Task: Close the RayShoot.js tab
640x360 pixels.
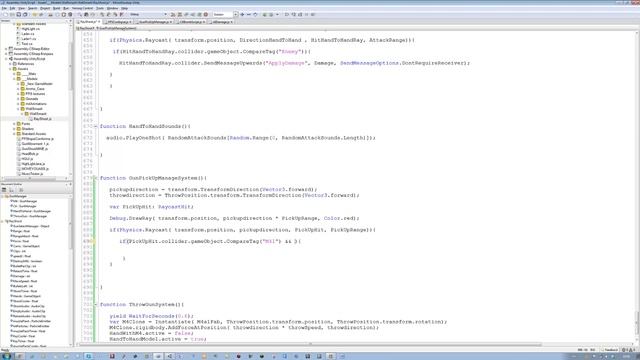Action: click(x=98, y=22)
